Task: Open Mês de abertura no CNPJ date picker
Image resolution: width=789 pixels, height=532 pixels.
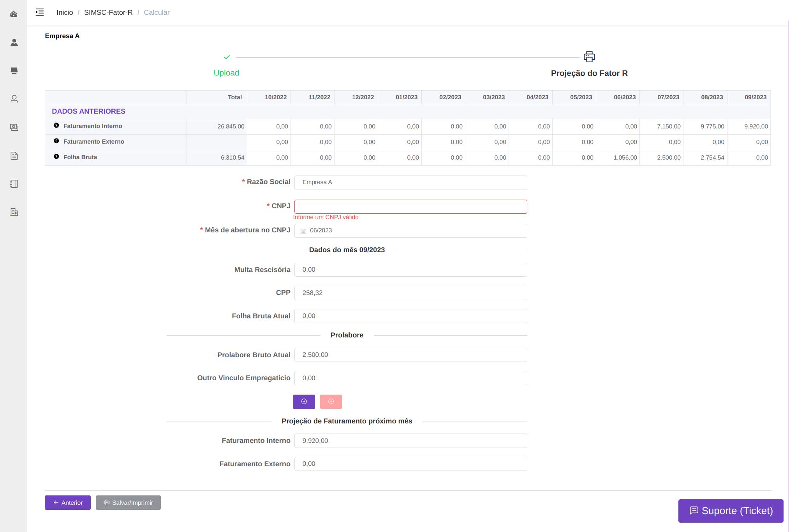Action: point(410,231)
